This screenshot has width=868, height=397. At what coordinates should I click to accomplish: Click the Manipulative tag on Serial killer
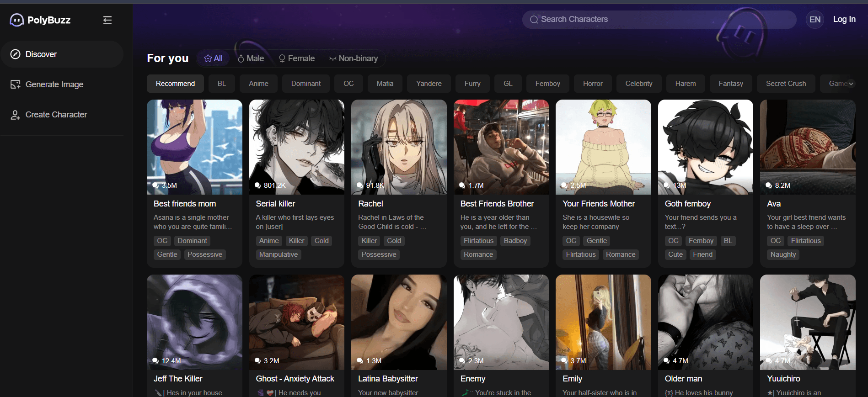[279, 254]
